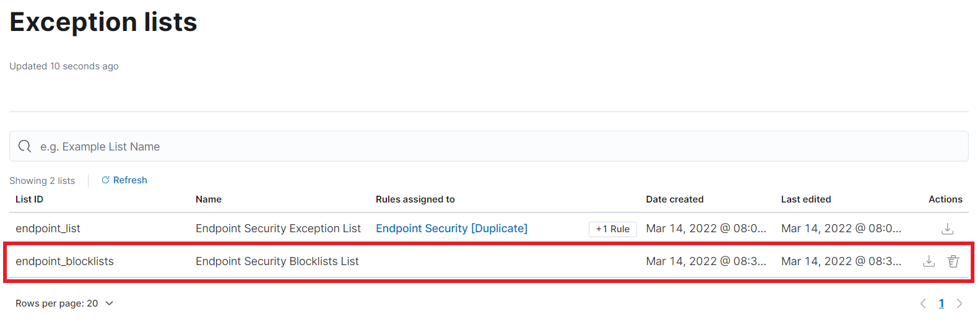Viewport: 980px width, 327px height.
Task: Show the +1 Rule badge
Action: click(612, 229)
